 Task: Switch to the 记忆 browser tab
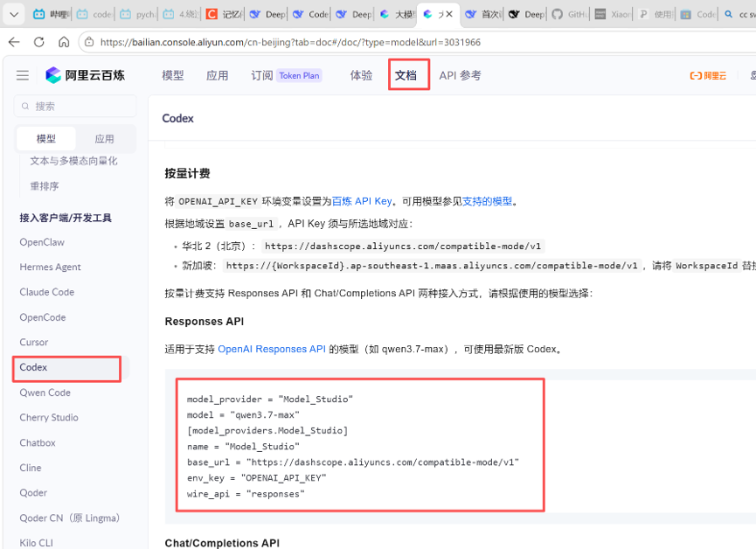225,15
